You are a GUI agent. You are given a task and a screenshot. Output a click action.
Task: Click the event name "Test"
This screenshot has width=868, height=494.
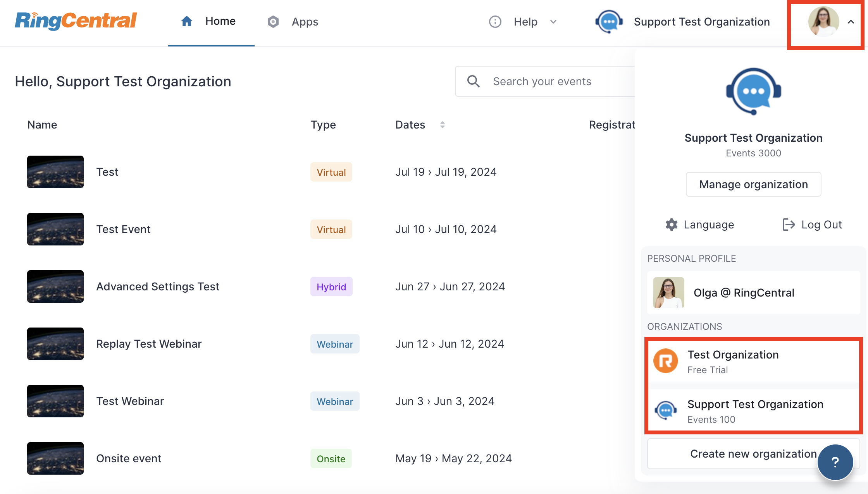pos(107,172)
